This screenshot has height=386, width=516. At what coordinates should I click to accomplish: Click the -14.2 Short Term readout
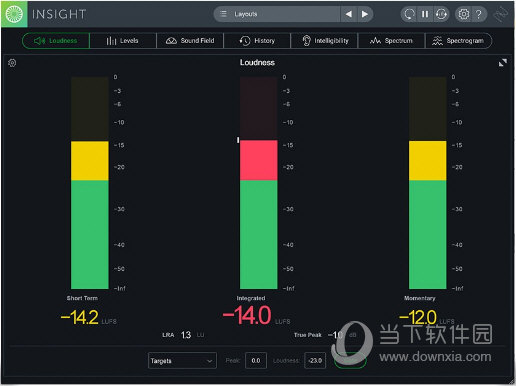[80, 317]
